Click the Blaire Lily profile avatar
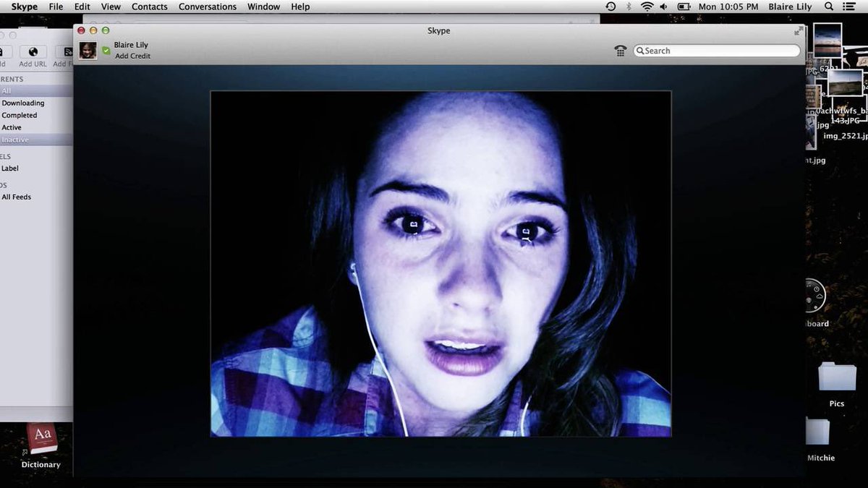 pyautogui.click(x=88, y=50)
